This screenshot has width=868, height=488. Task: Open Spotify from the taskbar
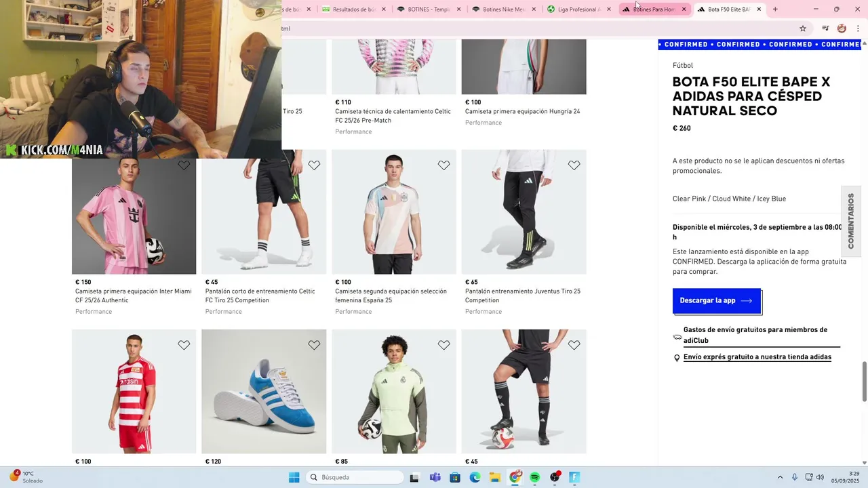(535, 477)
